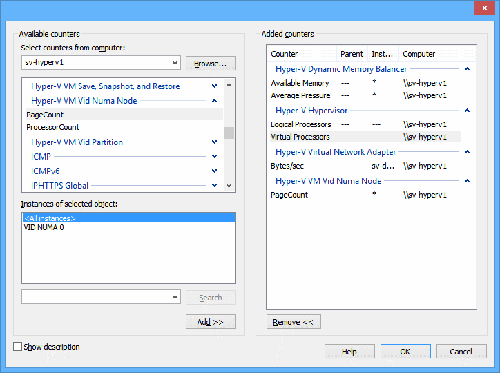500x373 pixels.
Task: Click the Browse button
Action: click(x=211, y=63)
